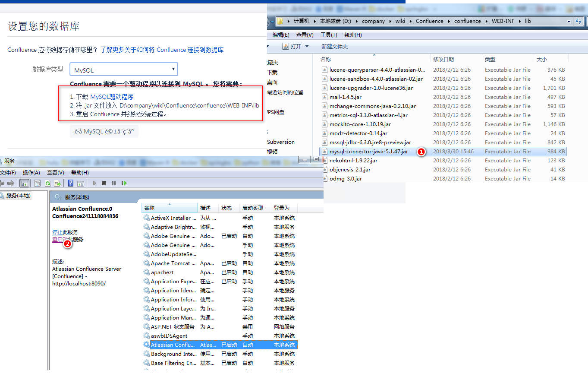The height and width of the screenshot is (380, 588).
Task: Expand breadcrumb arrow after company in address bar
Action: (x=390, y=21)
